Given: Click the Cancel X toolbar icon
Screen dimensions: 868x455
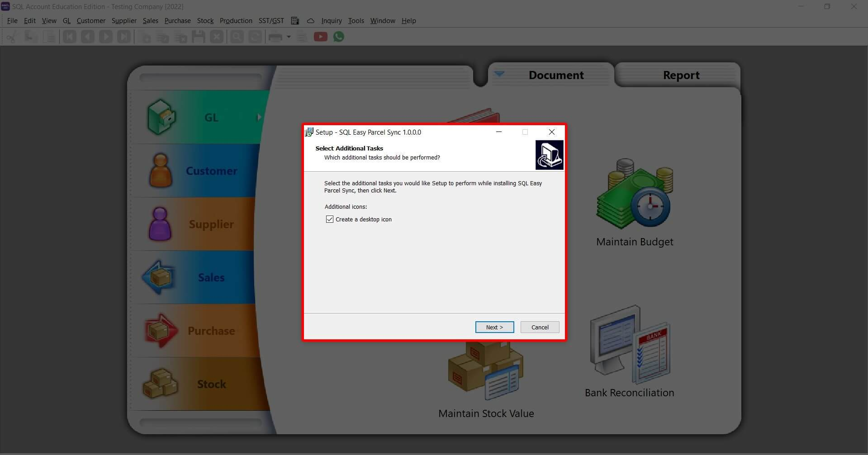Looking at the screenshot, I should point(217,37).
